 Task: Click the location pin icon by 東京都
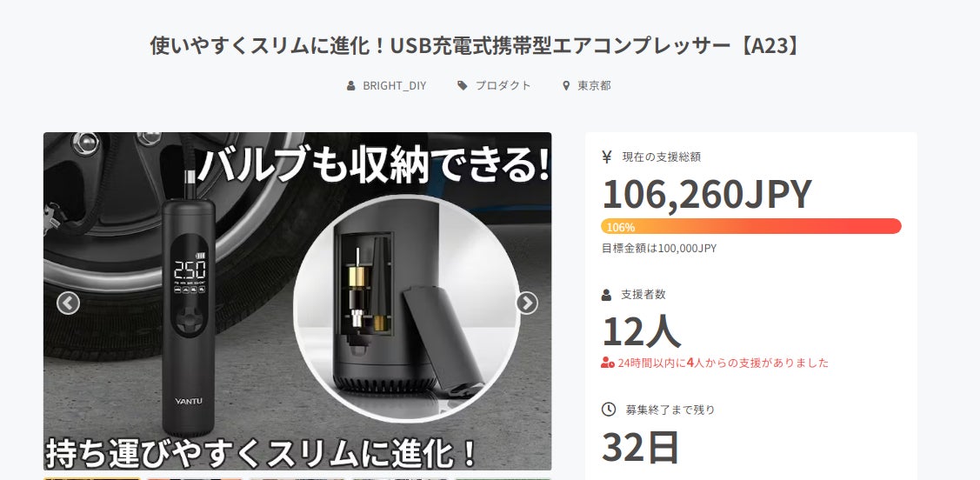[x=566, y=85]
